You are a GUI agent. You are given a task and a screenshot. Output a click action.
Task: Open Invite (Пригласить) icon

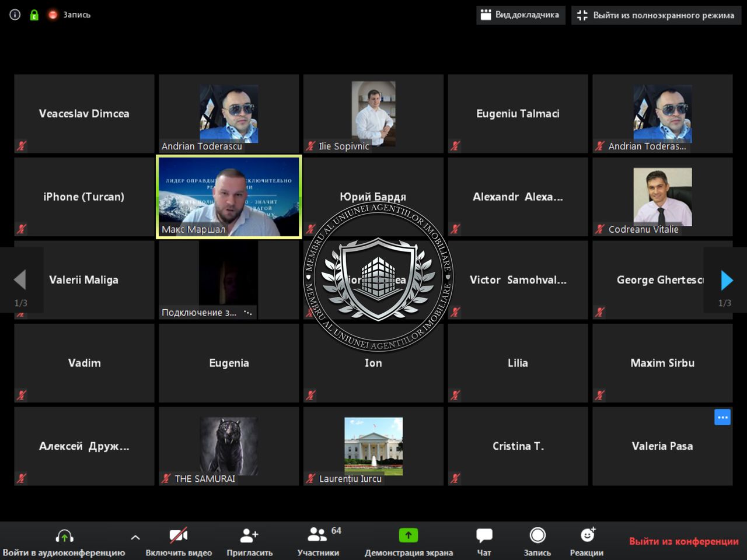pos(249,535)
